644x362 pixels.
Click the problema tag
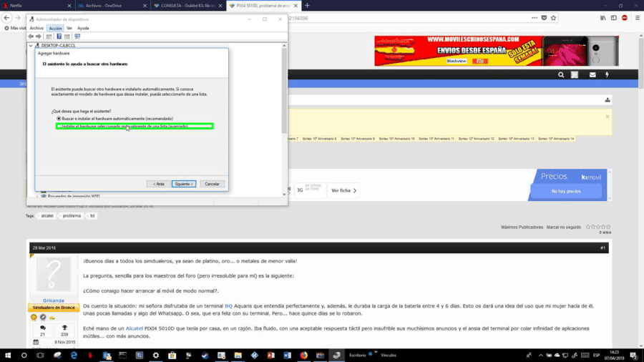tap(72, 215)
